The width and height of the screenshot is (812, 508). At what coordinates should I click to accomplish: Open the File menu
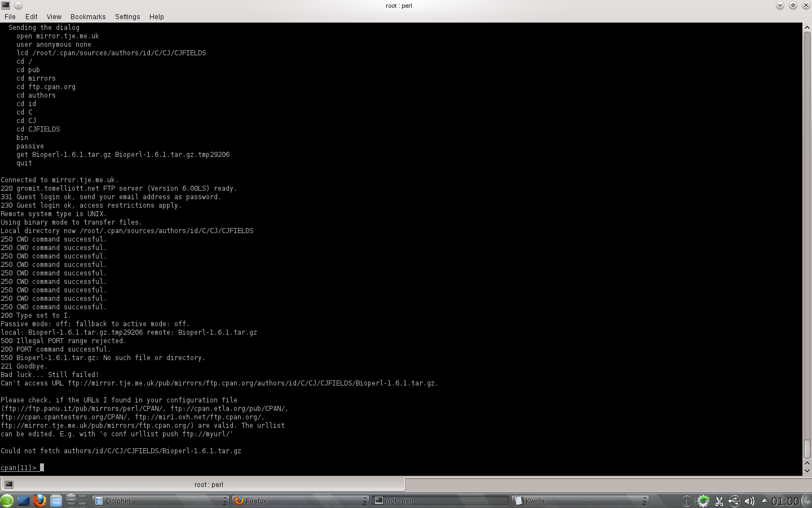coord(10,17)
